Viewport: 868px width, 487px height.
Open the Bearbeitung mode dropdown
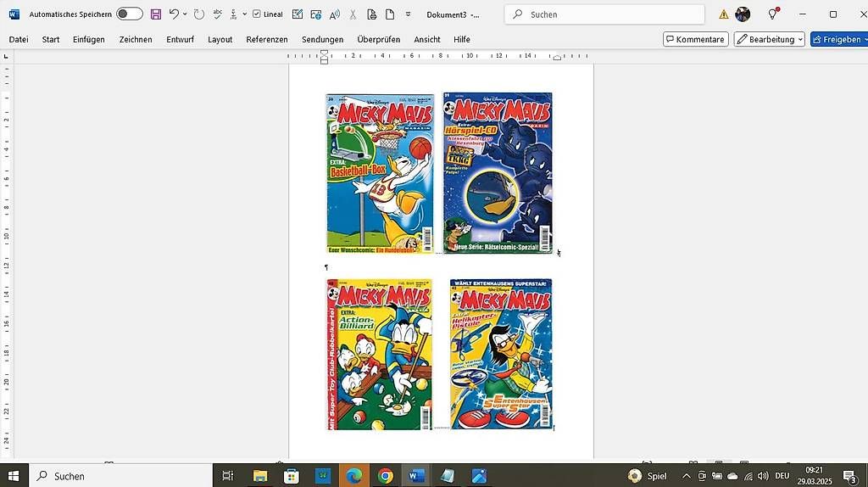(770, 39)
